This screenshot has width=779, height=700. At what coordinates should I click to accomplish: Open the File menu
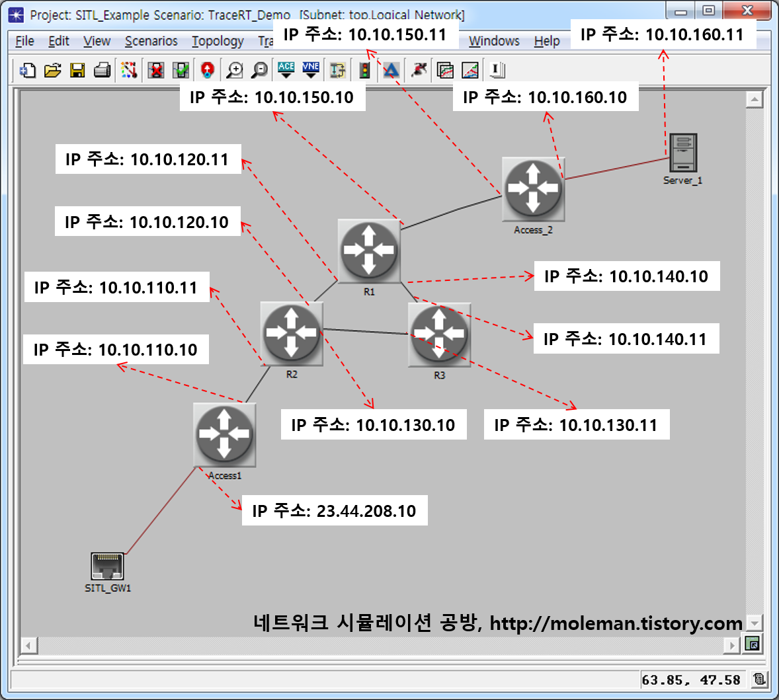tap(25, 41)
